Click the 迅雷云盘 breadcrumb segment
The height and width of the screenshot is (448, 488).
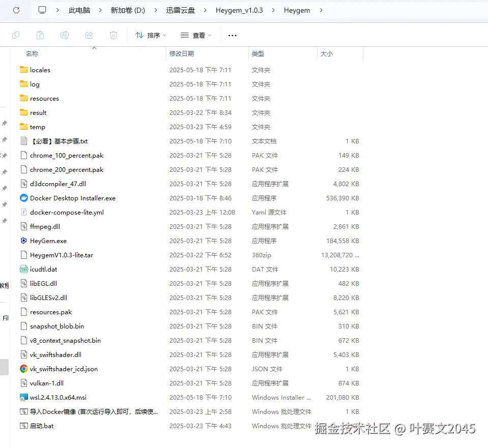tap(181, 10)
